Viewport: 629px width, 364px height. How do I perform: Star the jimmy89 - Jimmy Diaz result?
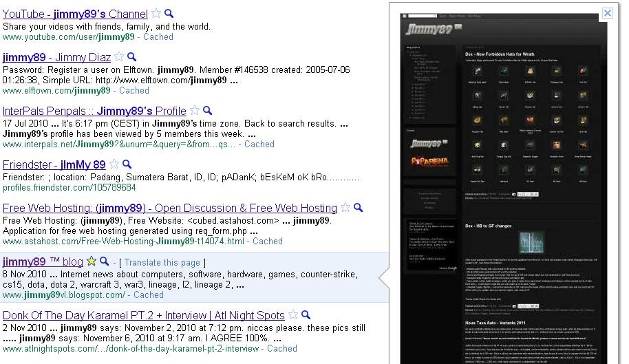click(119, 57)
